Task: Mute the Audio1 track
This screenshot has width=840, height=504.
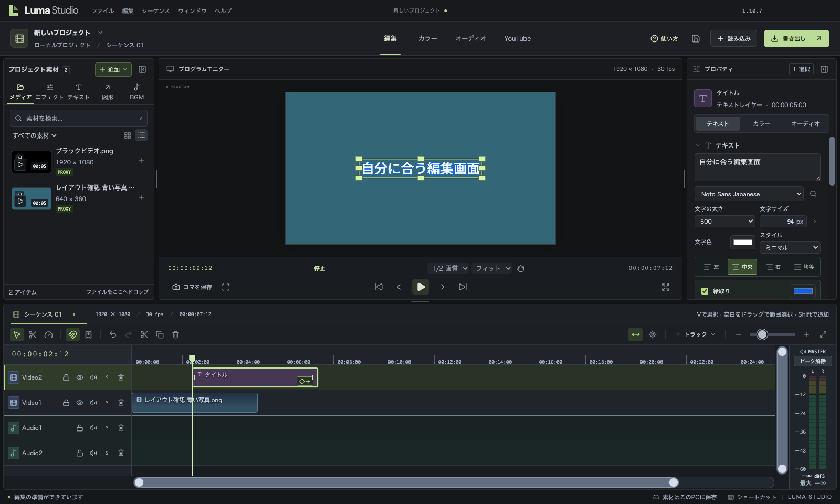Action: [93, 428]
